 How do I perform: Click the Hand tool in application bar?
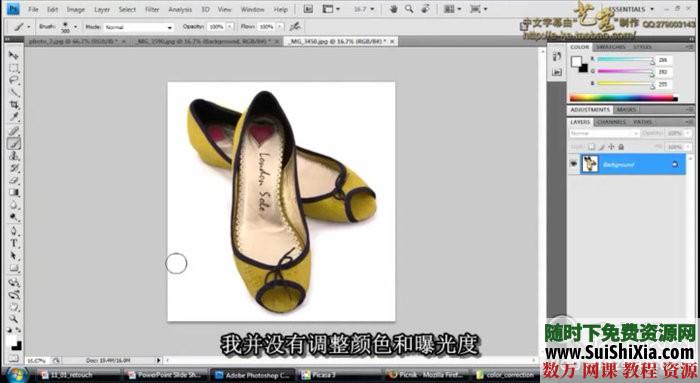pyautogui.click(x=393, y=9)
